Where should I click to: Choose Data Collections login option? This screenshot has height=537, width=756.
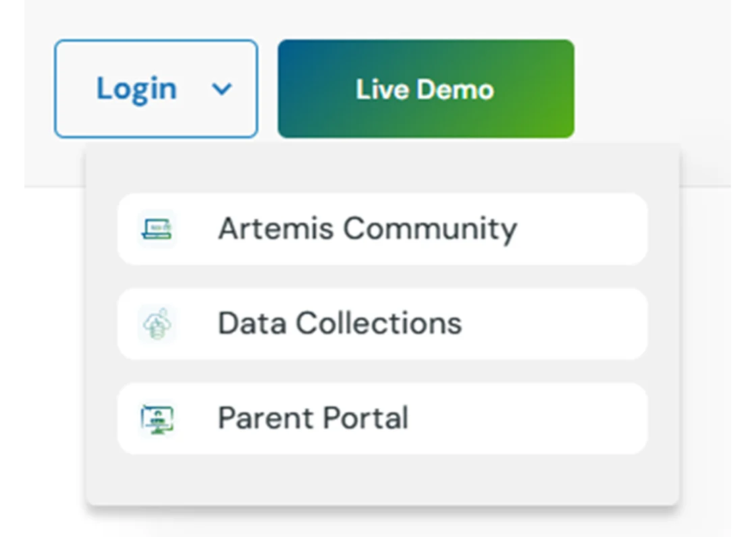pos(382,324)
